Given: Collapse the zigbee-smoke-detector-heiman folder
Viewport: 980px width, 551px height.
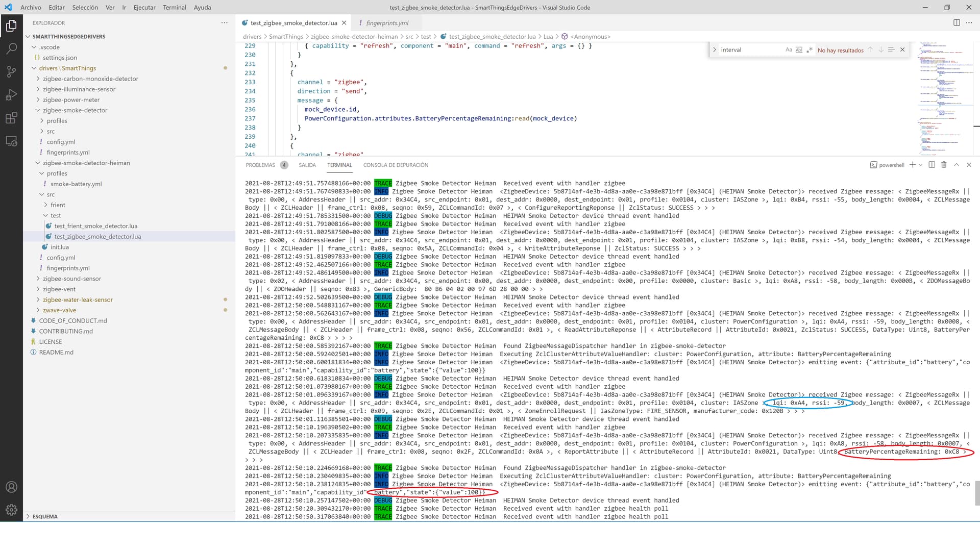Looking at the screenshot, I should tap(86, 163).
